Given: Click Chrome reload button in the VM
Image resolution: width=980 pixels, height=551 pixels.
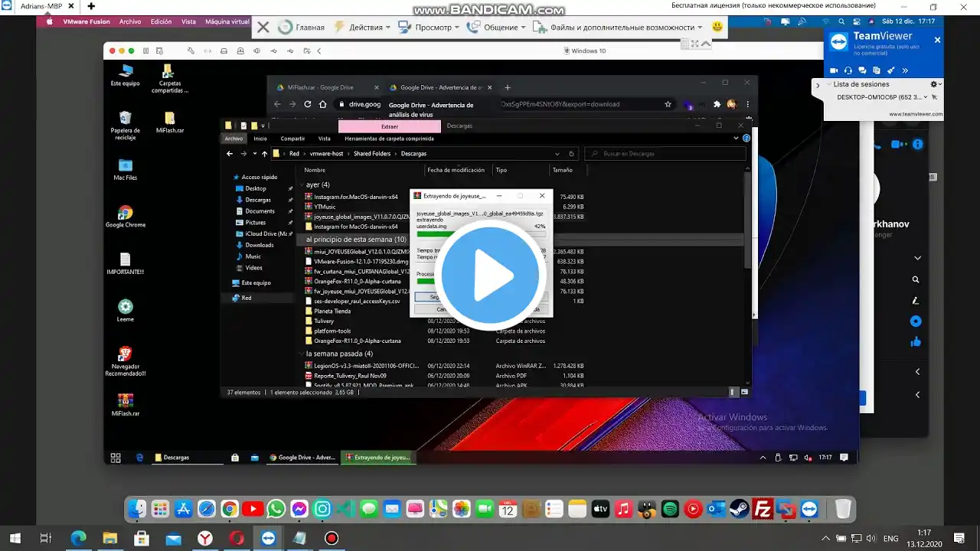Looking at the screenshot, I should point(308,104).
